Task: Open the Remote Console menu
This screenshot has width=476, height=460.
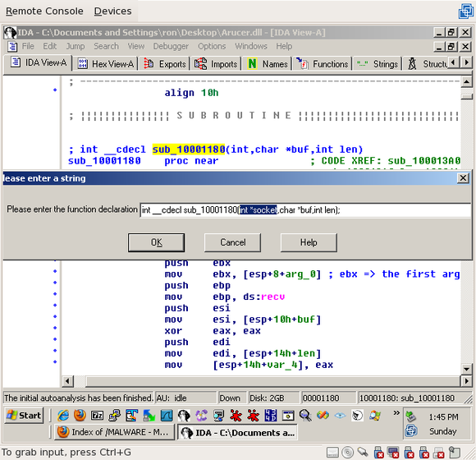Action: pyautogui.click(x=44, y=11)
